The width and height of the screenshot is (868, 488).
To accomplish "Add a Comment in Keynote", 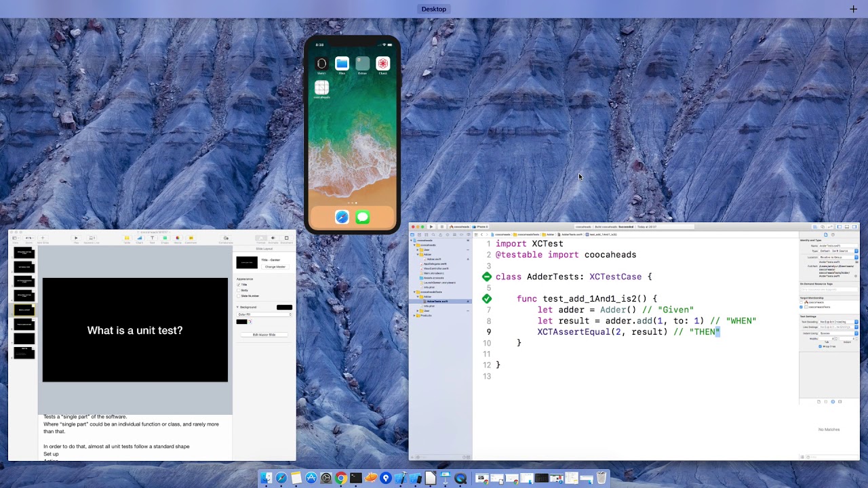I will 191,238.
